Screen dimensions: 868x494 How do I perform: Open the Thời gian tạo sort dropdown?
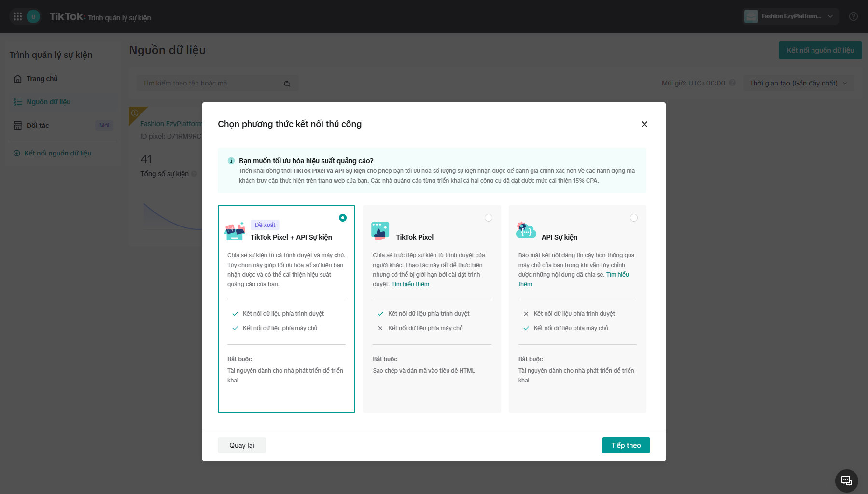(798, 83)
